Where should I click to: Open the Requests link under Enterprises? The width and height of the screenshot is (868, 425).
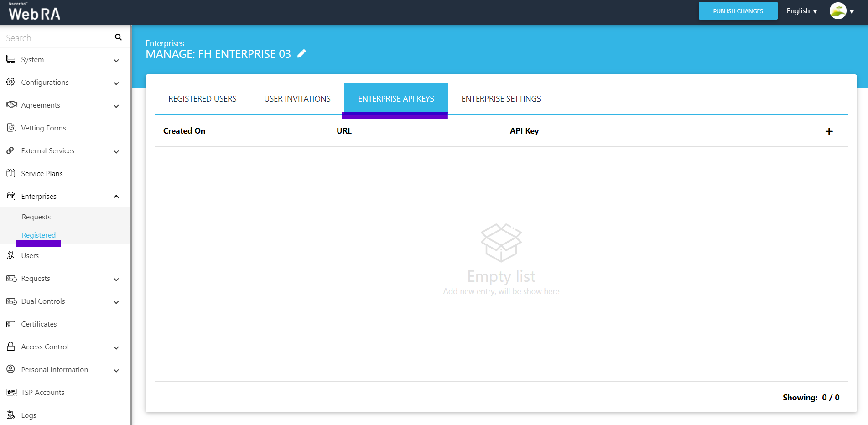click(x=36, y=217)
